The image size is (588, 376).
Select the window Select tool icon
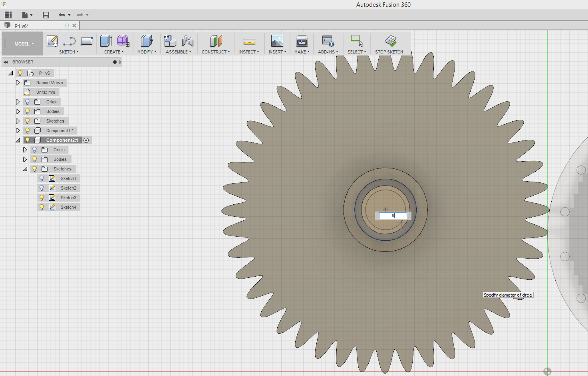357,41
